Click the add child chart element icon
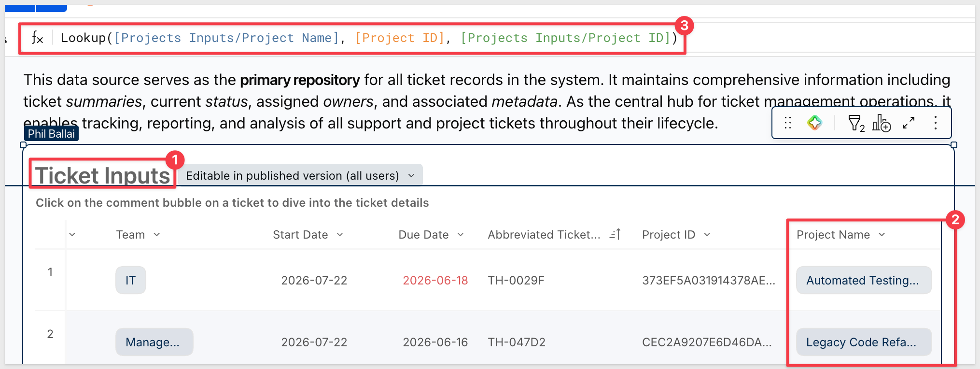Image resolution: width=980 pixels, height=369 pixels. tap(881, 123)
